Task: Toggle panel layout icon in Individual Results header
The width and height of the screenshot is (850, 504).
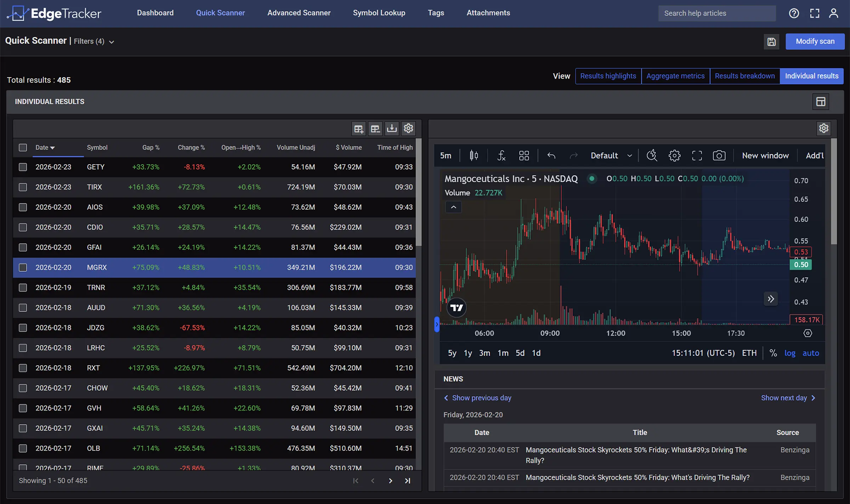Action: [x=821, y=102]
